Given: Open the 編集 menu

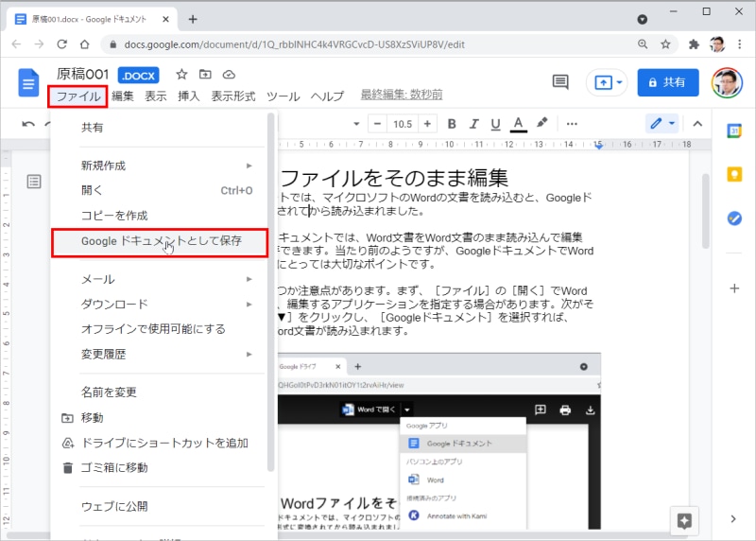Looking at the screenshot, I should [123, 96].
